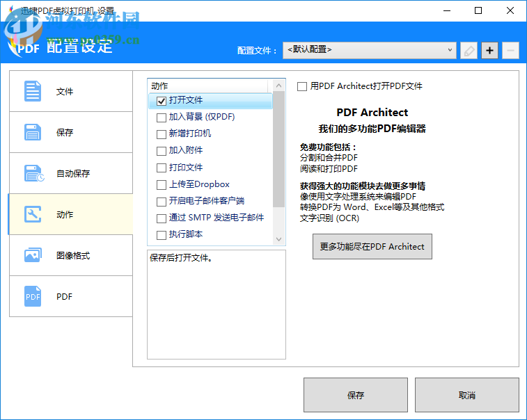Click the 分割和合并PDF text line
The image size is (527, 420).
[x=329, y=157]
